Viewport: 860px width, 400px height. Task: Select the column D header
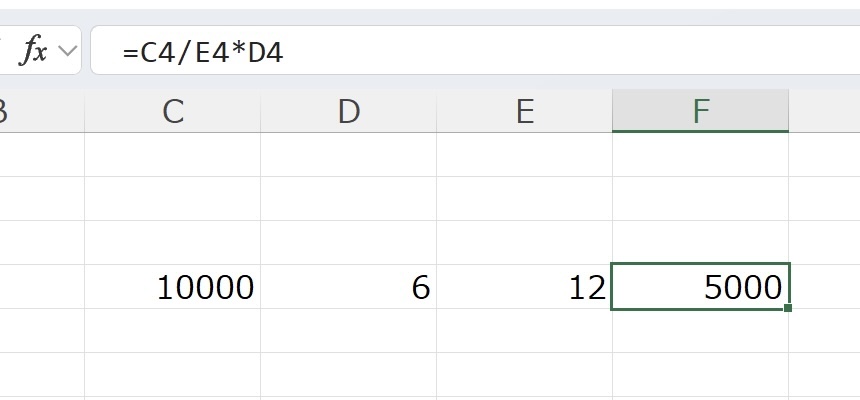coord(348,111)
